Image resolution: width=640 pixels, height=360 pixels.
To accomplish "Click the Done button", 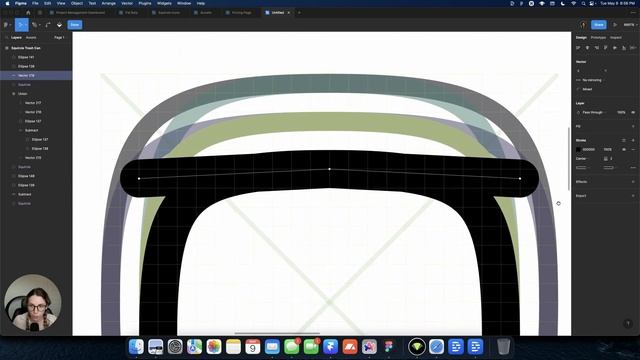I will coord(75,25).
